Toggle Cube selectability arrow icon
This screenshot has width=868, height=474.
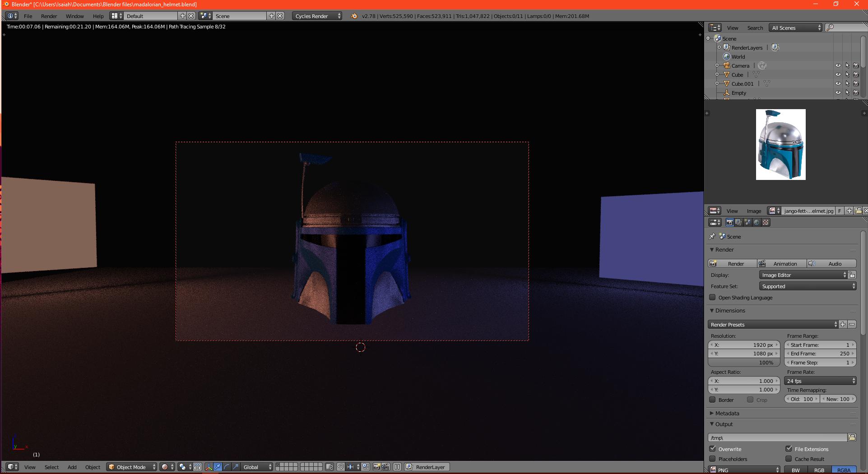point(847,74)
